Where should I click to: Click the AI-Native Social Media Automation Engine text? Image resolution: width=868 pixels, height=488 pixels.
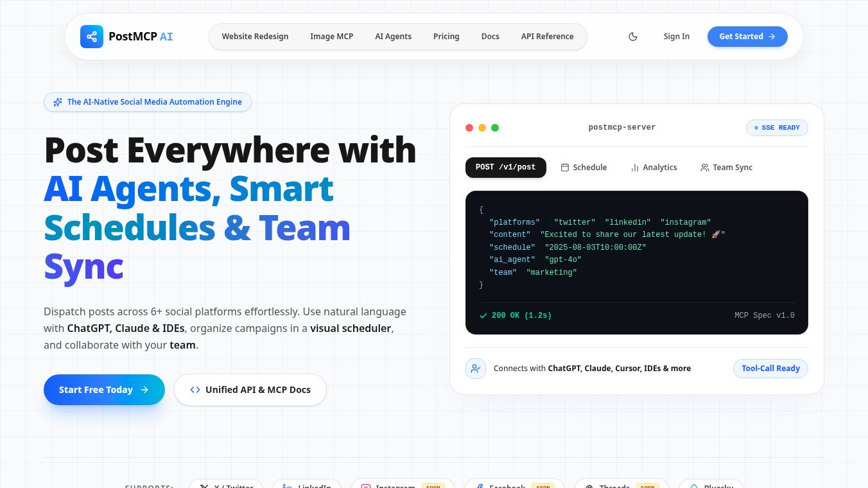(x=155, y=102)
